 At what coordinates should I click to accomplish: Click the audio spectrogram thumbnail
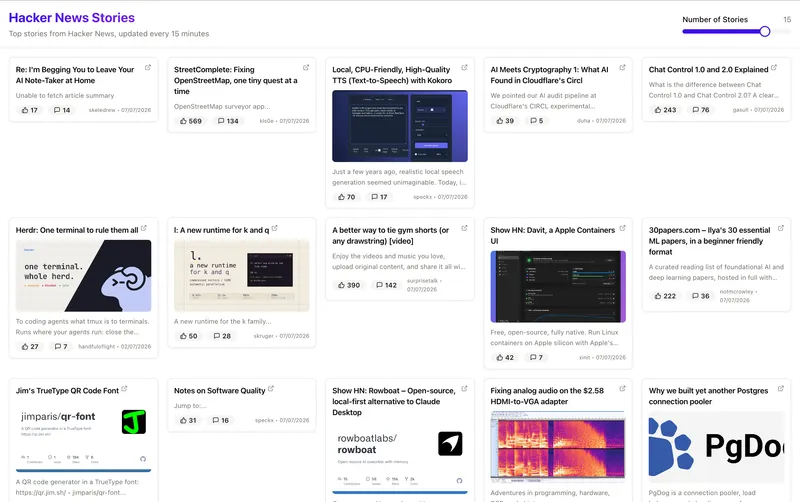(x=558, y=447)
